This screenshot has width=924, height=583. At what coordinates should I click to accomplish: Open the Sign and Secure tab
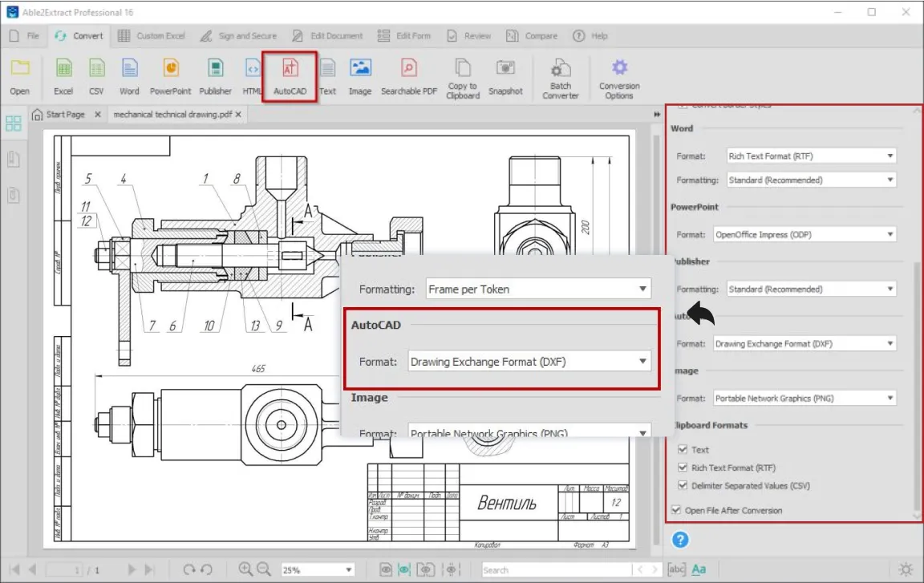click(x=238, y=36)
